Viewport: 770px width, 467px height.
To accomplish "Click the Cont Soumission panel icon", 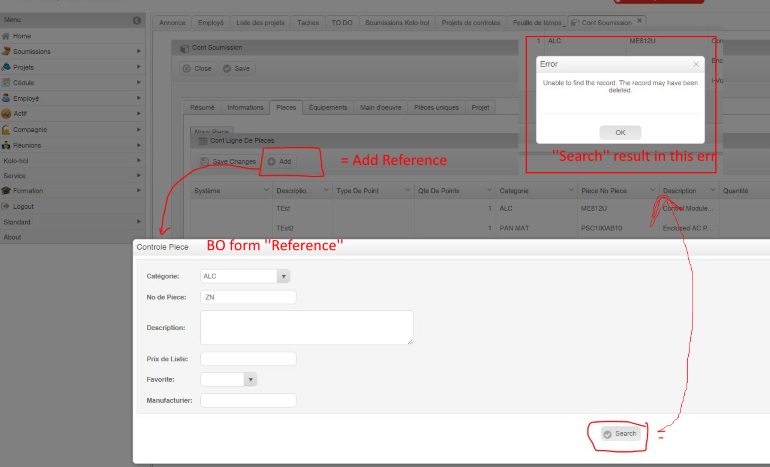I will [x=185, y=48].
